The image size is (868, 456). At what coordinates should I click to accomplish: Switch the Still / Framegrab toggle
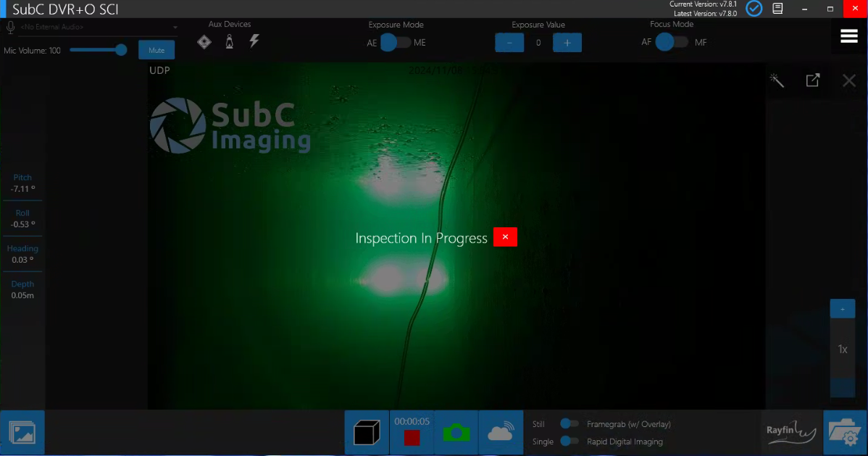[x=569, y=424]
